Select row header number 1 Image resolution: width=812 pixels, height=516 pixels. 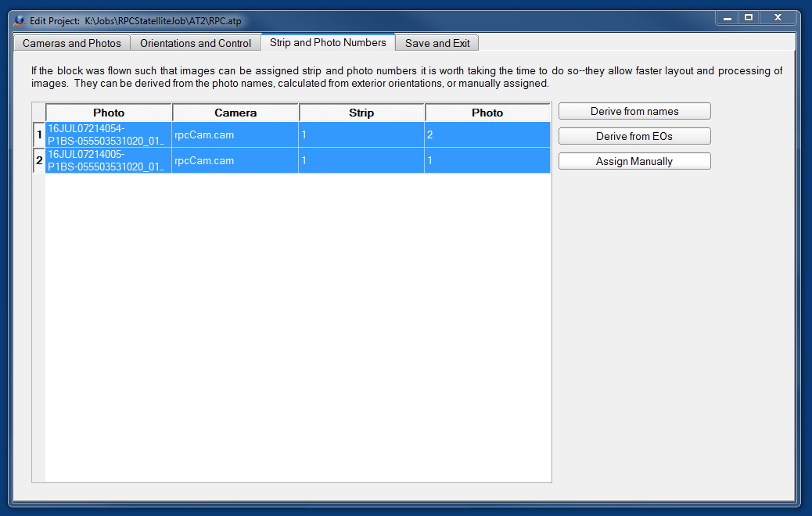coord(39,134)
